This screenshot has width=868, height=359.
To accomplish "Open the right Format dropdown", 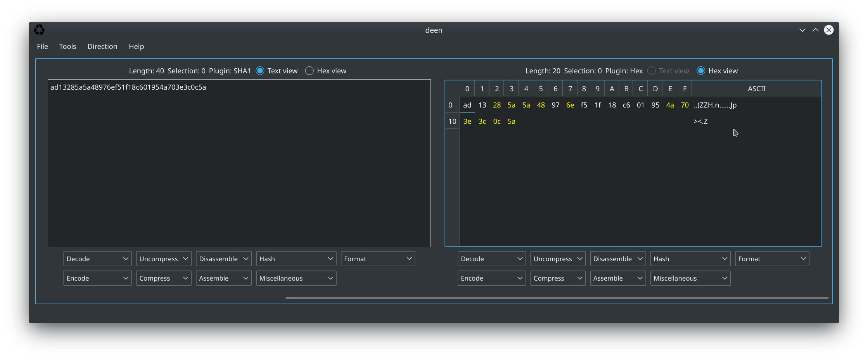I will pyautogui.click(x=771, y=259).
